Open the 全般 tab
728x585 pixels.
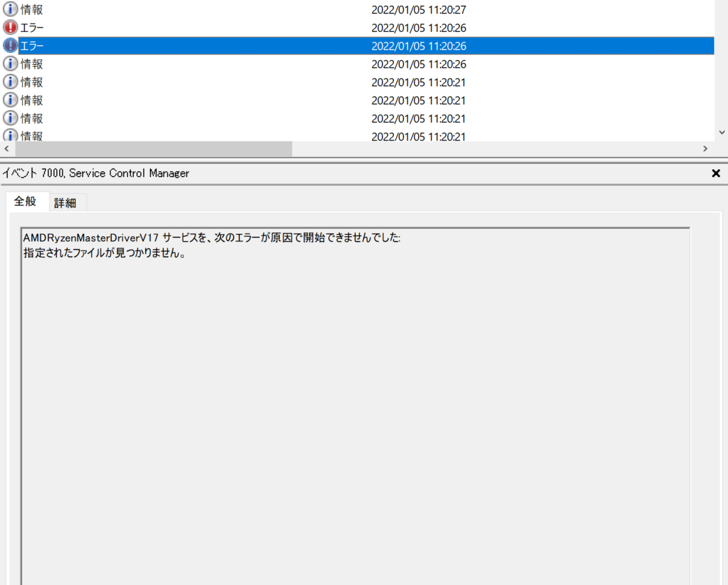point(25,202)
